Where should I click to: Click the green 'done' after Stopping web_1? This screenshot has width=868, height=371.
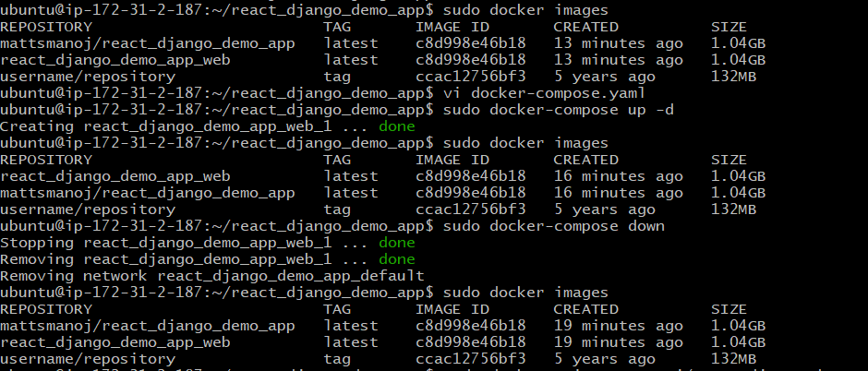click(x=396, y=243)
